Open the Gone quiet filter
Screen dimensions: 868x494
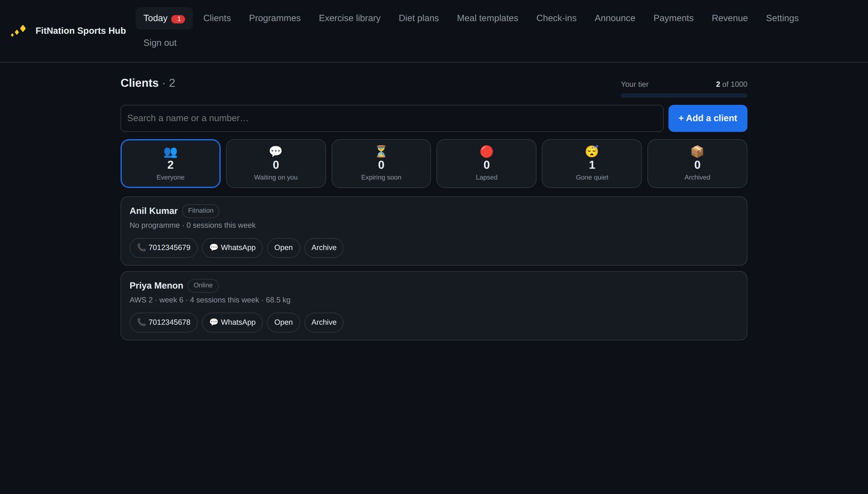point(592,164)
